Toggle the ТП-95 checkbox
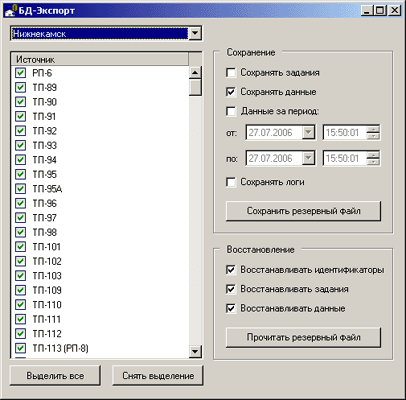Viewport: 406px width, 400px height. click(20, 174)
